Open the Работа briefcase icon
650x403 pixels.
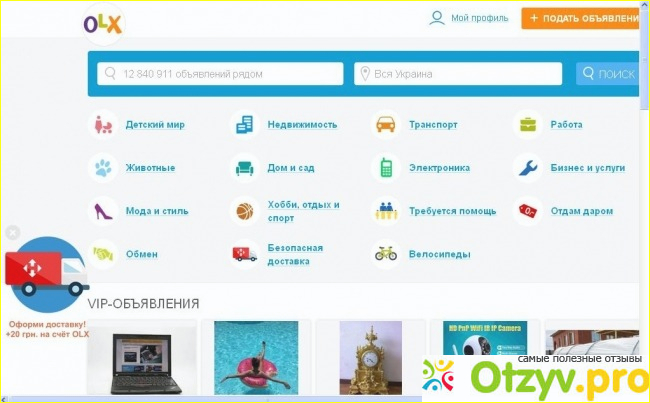pyautogui.click(x=528, y=125)
